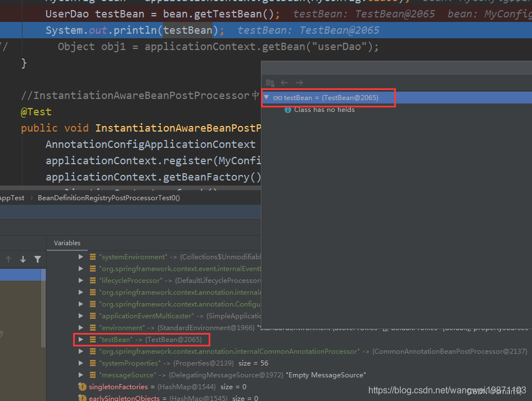
Task: Collapse the testBean node in the popup
Action: pyautogui.click(x=267, y=97)
